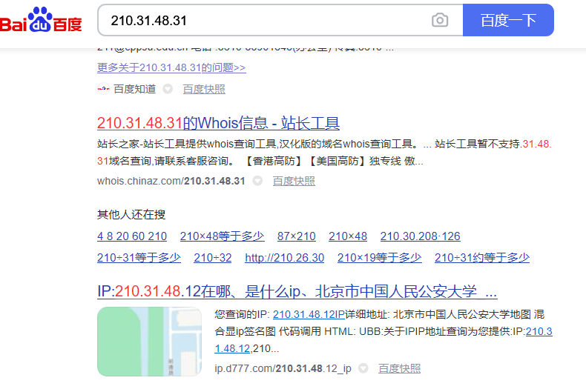This screenshot has width=586, height=392.
Task: Click the 210.31.48.12 link at the snippet's end
Action: click(232, 349)
